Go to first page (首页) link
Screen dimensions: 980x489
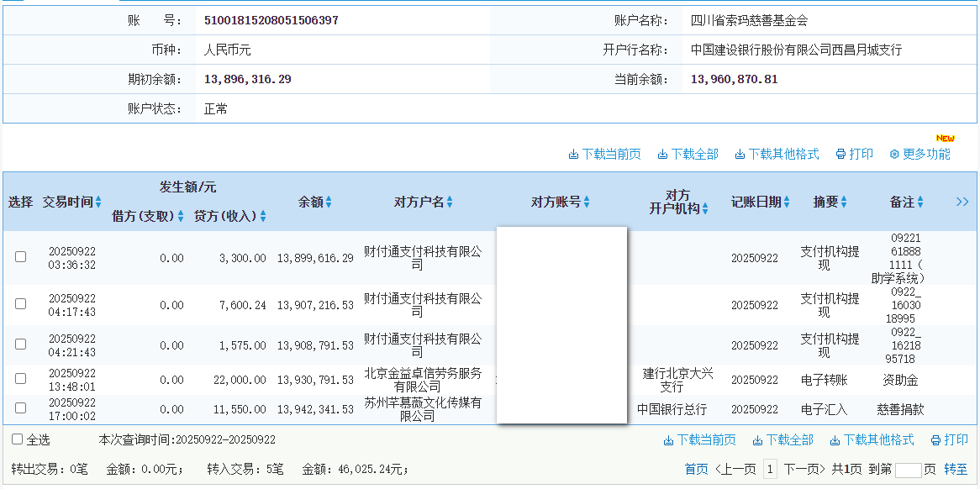tap(696, 470)
